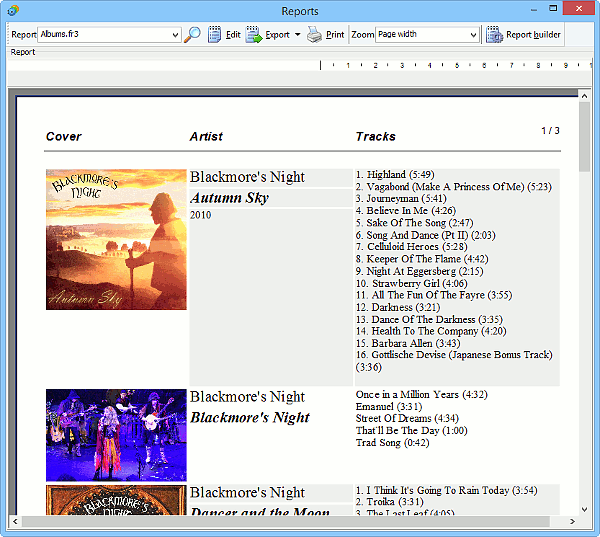Click italic album title Blackmore's Night
The width and height of the screenshot is (600, 537).
(250, 418)
